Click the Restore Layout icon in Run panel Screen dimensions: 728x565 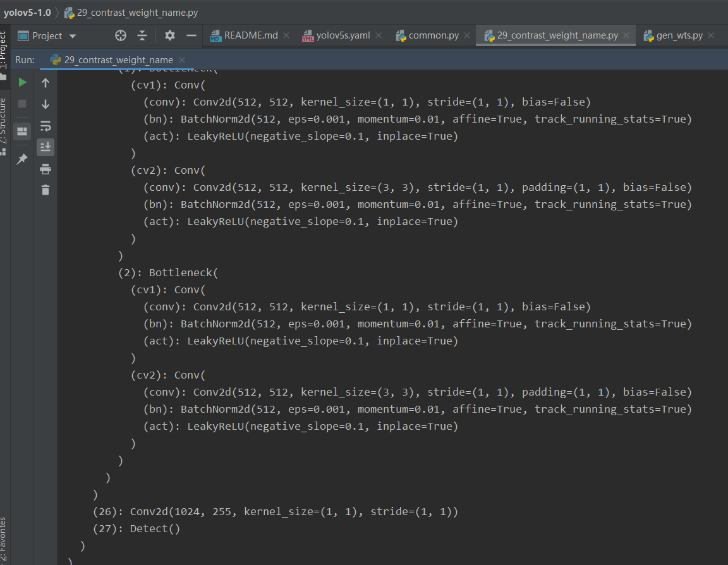pyautogui.click(x=21, y=131)
